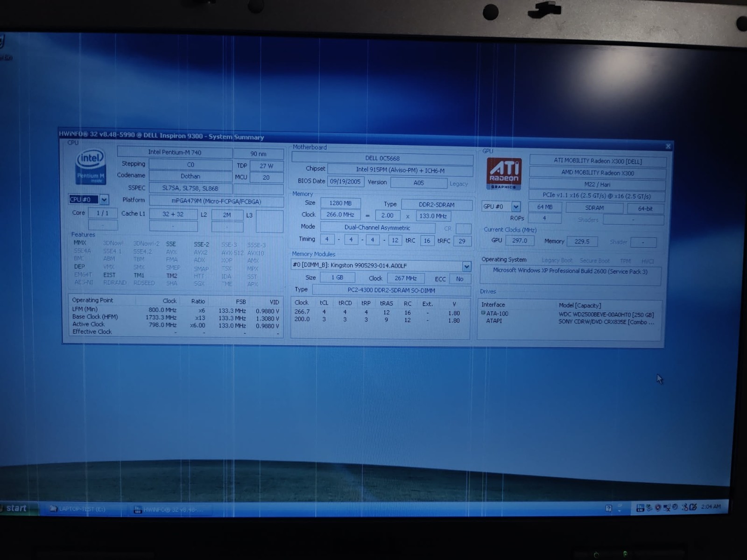The width and height of the screenshot is (747, 560).
Task: Click the TDP value 27 W
Action: click(x=267, y=166)
